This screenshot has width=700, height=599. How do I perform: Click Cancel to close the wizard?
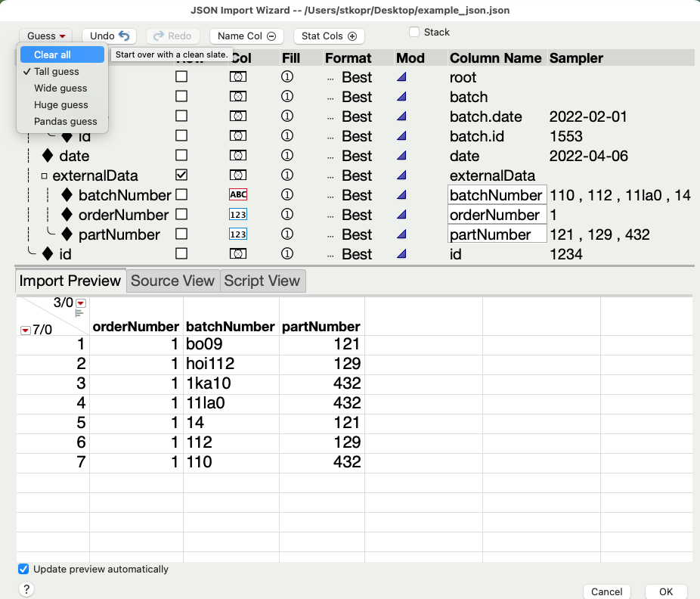point(606,592)
